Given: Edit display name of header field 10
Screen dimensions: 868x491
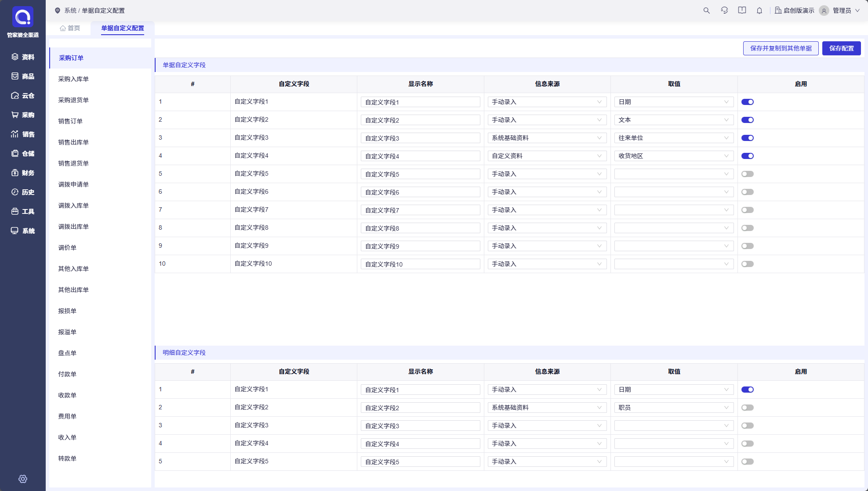Looking at the screenshot, I should [421, 264].
